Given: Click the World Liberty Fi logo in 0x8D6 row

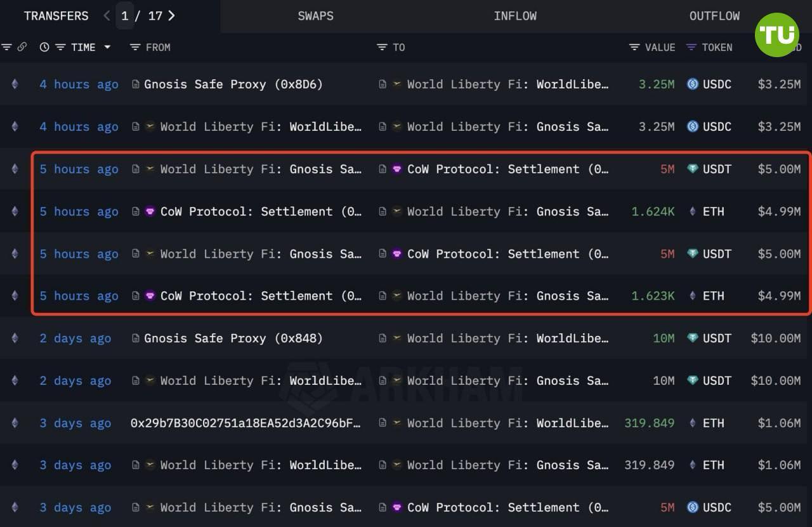Looking at the screenshot, I should point(397,84).
